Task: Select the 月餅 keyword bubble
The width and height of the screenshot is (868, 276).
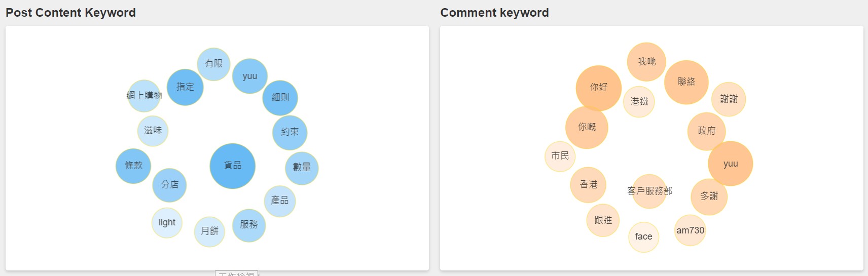Action: click(209, 231)
